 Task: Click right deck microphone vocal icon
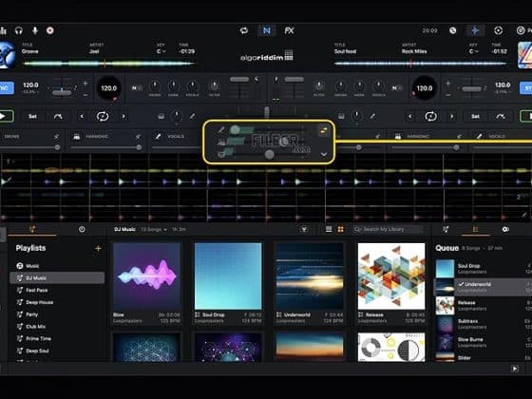(372, 116)
